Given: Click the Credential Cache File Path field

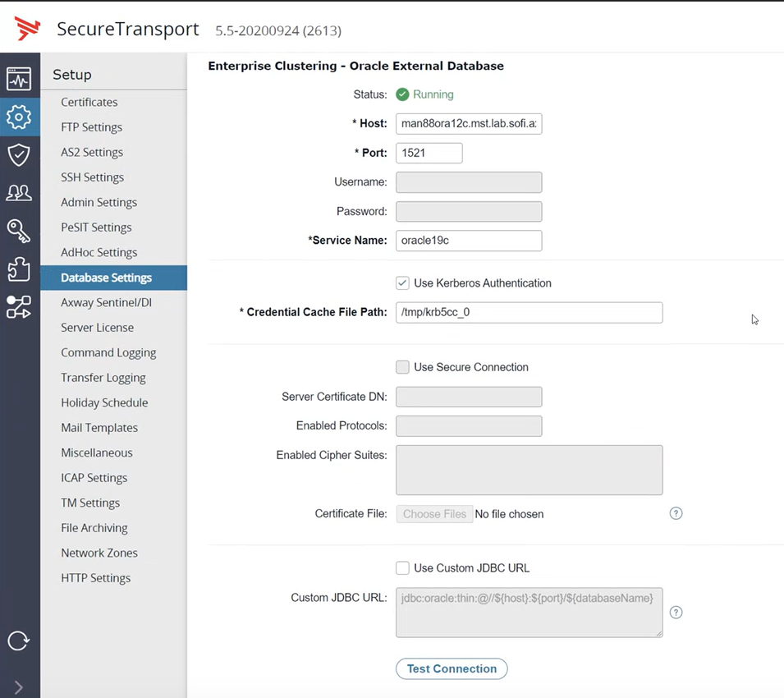Looking at the screenshot, I should point(529,312).
